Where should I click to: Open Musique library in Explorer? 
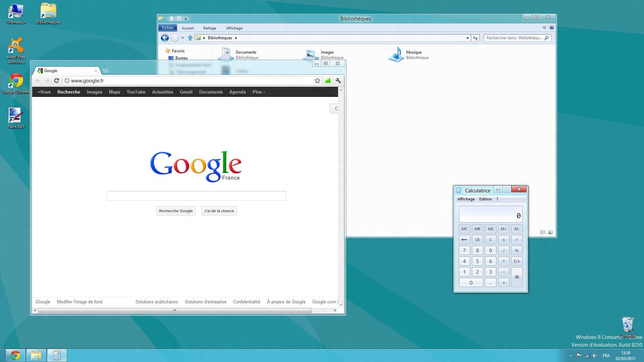(x=409, y=54)
